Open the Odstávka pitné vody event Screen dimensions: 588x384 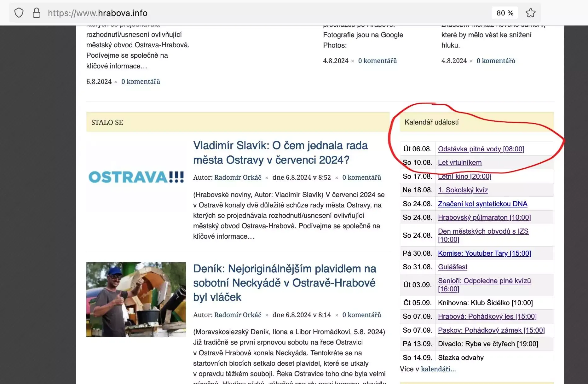(481, 149)
